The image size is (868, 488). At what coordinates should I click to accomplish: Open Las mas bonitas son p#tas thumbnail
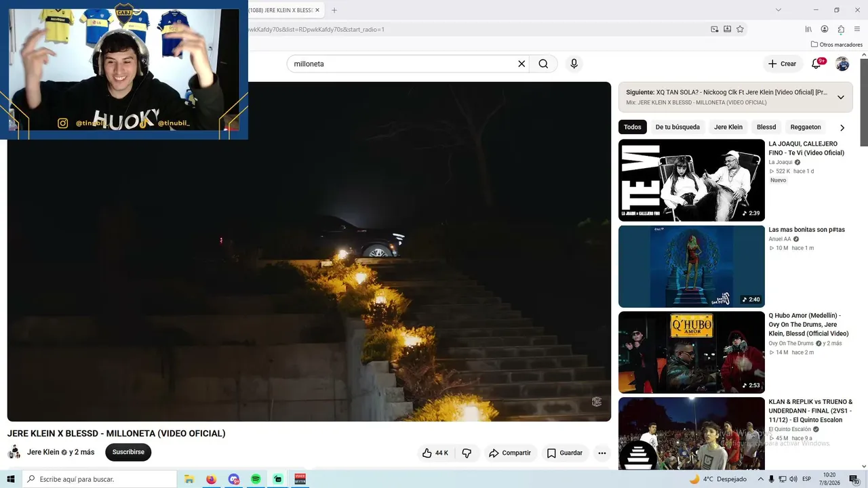click(x=692, y=266)
